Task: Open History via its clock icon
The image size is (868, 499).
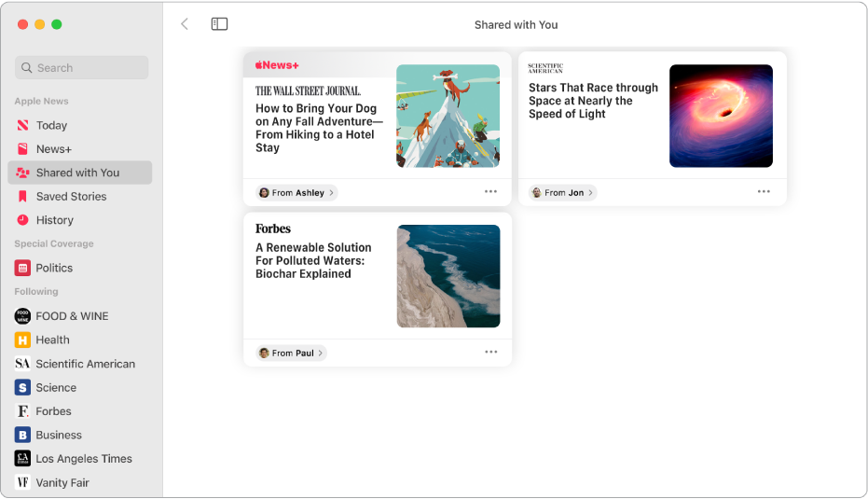Action: coord(22,220)
